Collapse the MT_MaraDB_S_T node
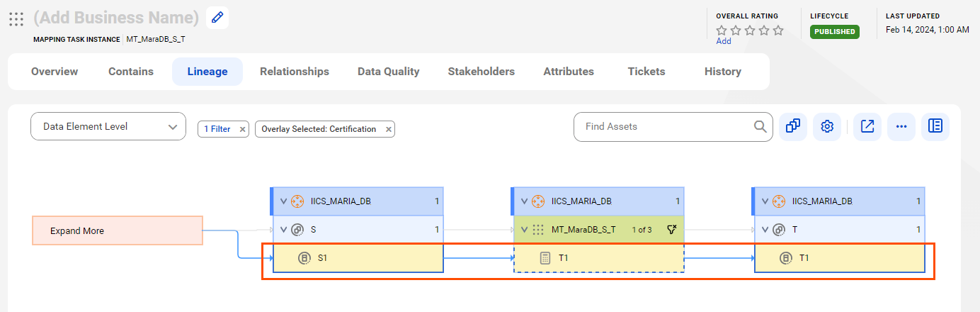This screenshot has width=980, height=312. point(524,230)
